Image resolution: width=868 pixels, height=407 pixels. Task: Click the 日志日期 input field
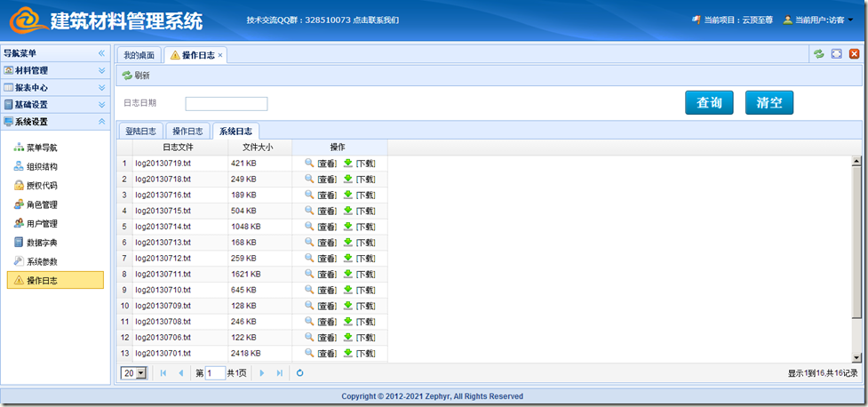pyautogui.click(x=226, y=104)
